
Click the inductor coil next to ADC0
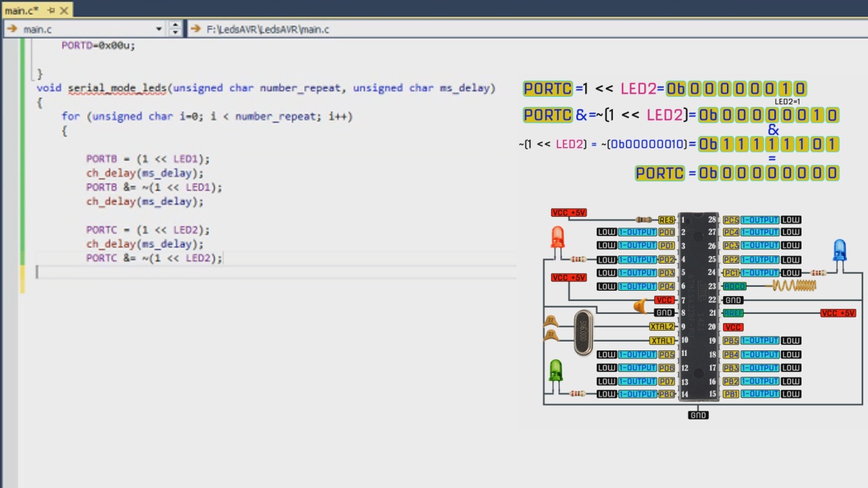[793, 286]
